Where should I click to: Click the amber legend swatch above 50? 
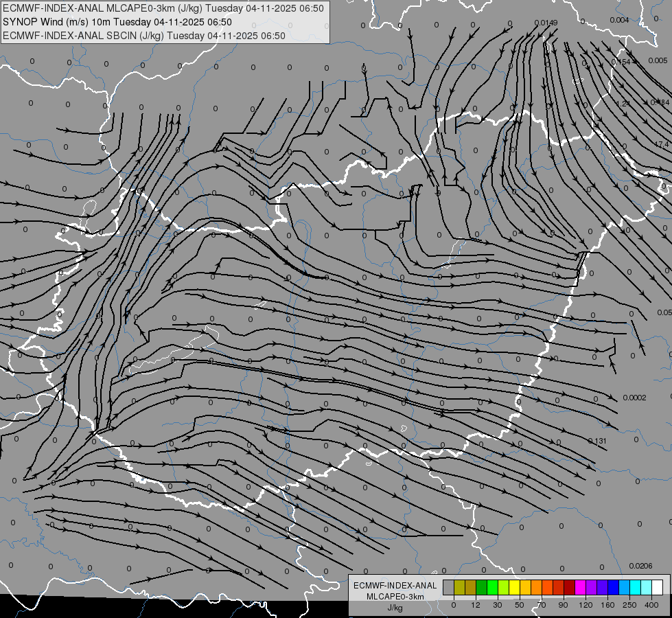tap(525, 587)
